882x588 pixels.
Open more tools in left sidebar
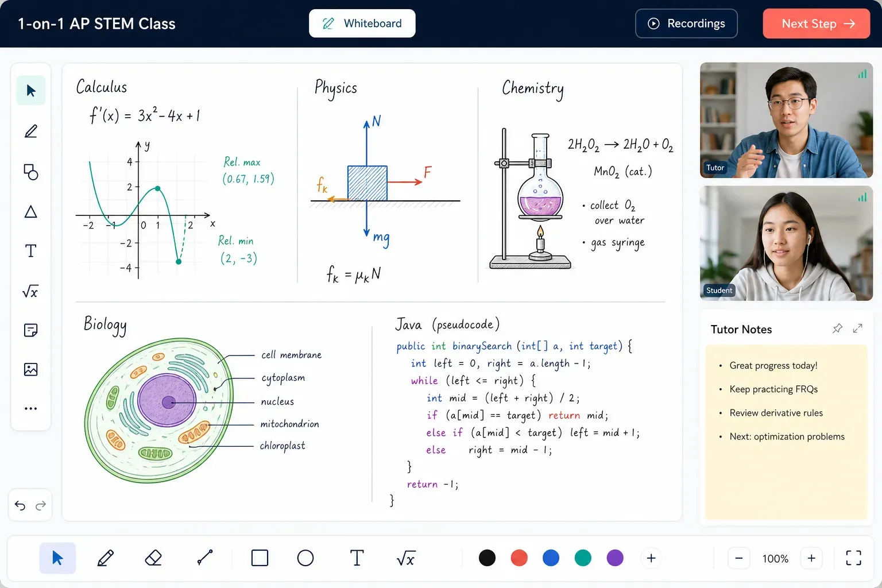click(x=31, y=409)
